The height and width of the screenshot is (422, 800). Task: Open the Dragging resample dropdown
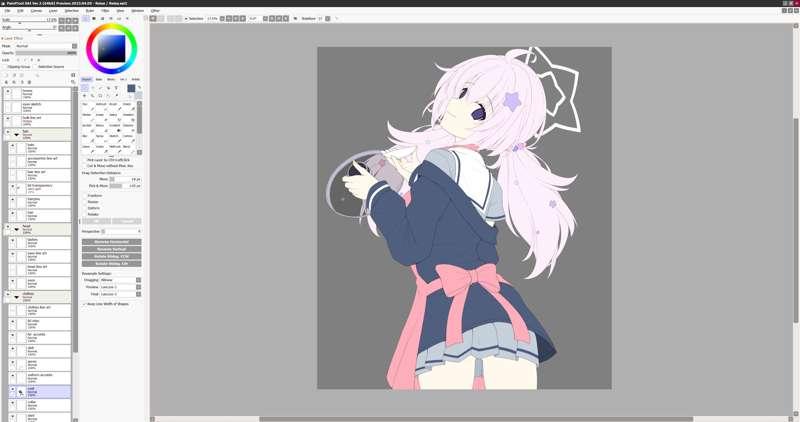pos(138,280)
